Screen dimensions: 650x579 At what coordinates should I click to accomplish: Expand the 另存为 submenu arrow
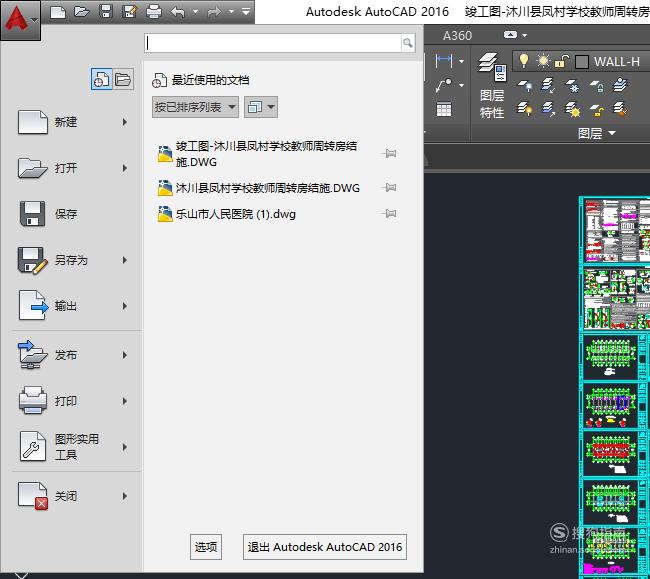125,260
